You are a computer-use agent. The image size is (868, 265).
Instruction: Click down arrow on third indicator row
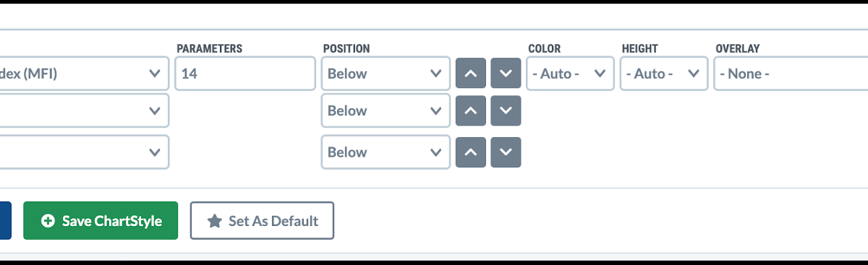pyautogui.click(x=506, y=152)
